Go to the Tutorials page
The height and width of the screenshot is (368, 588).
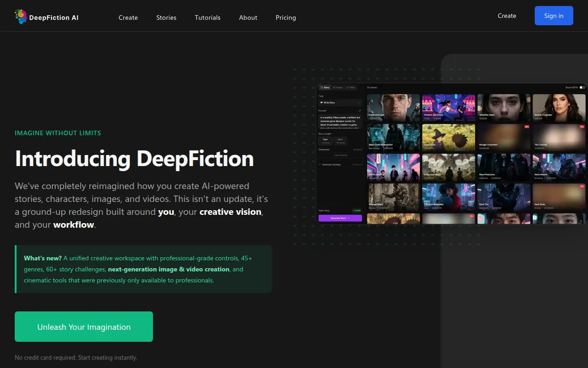208,17
